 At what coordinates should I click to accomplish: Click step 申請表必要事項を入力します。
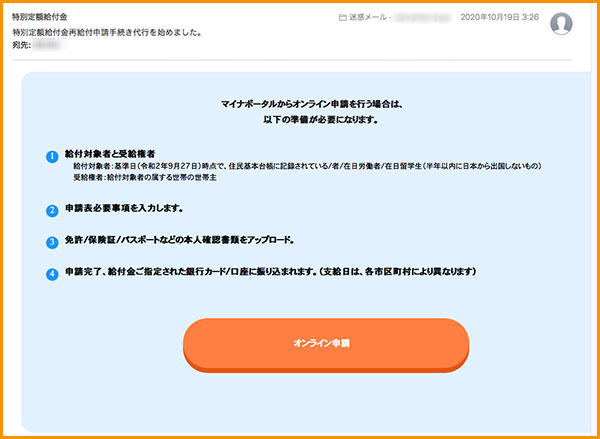tap(124, 209)
